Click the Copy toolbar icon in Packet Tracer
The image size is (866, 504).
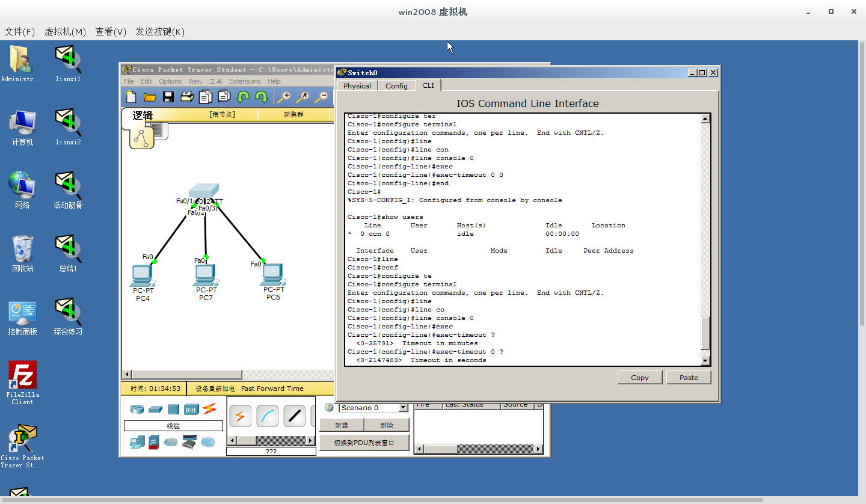pyautogui.click(x=206, y=97)
